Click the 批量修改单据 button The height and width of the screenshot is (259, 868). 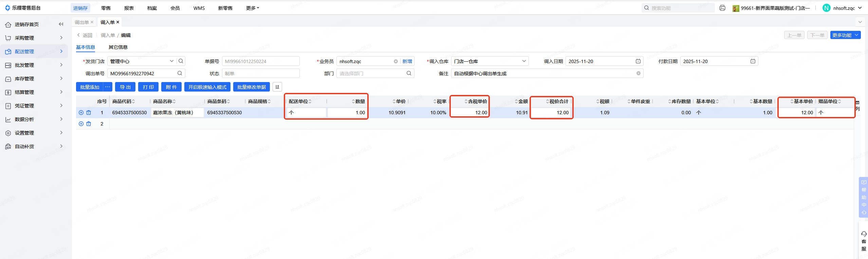[x=252, y=87]
